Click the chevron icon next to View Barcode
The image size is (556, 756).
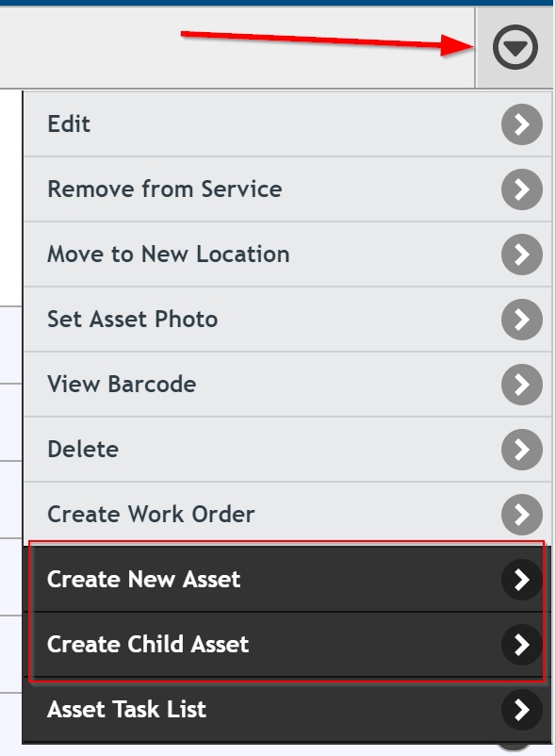[522, 385]
